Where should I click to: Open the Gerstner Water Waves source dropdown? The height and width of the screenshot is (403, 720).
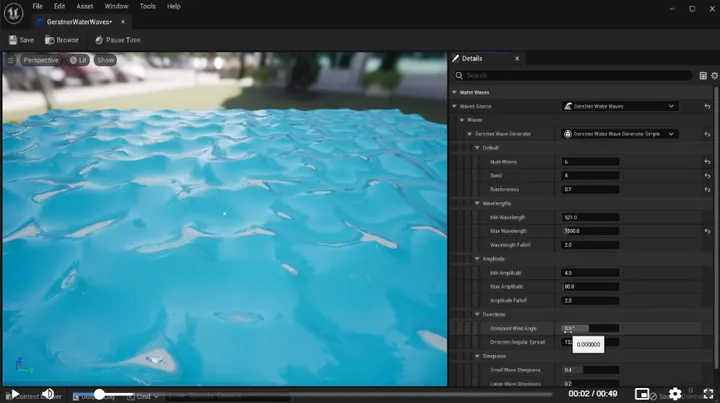(x=619, y=106)
